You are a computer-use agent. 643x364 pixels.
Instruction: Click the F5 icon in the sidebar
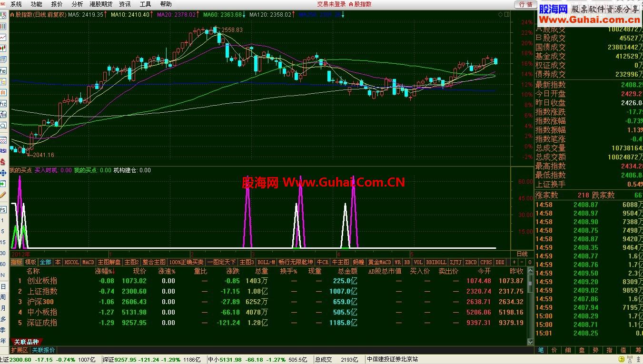coord(3,210)
